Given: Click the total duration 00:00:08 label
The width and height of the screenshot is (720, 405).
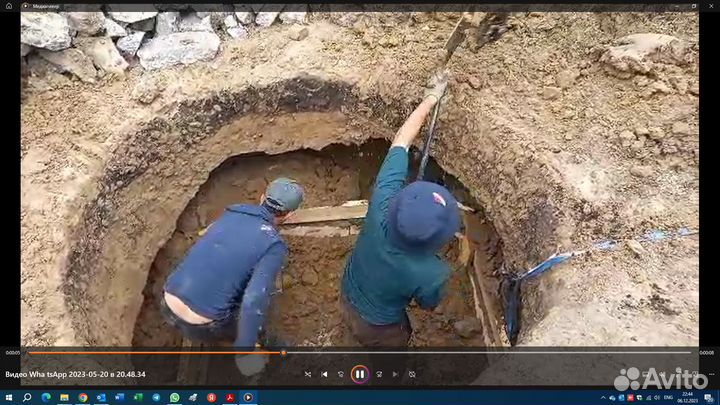Looking at the screenshot, I should click(x=706, y=353).
